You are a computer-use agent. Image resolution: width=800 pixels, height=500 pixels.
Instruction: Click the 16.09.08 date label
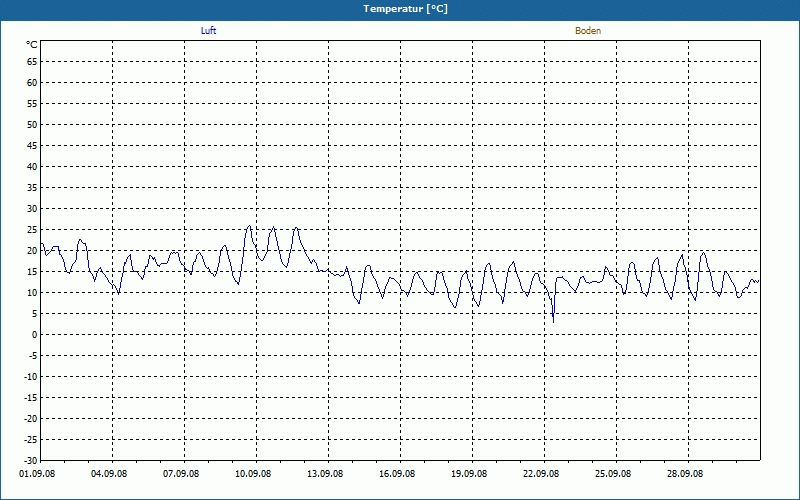pos(397,473)
